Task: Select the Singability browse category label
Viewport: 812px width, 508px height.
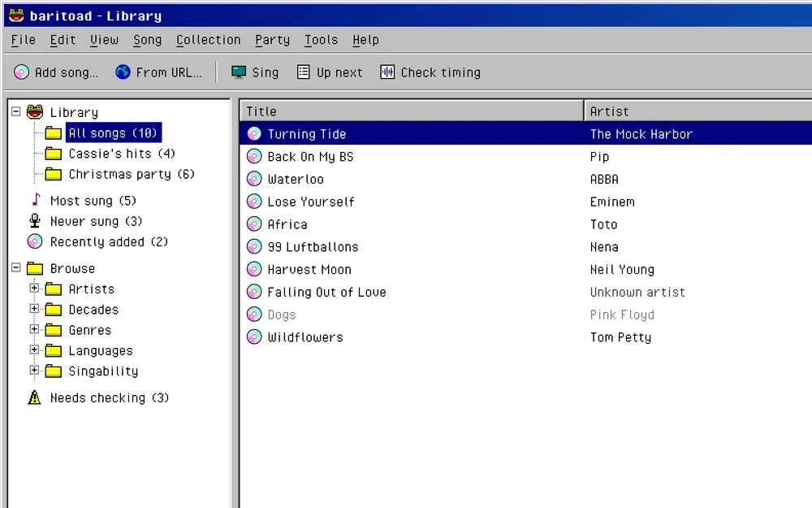Action: 104,371
